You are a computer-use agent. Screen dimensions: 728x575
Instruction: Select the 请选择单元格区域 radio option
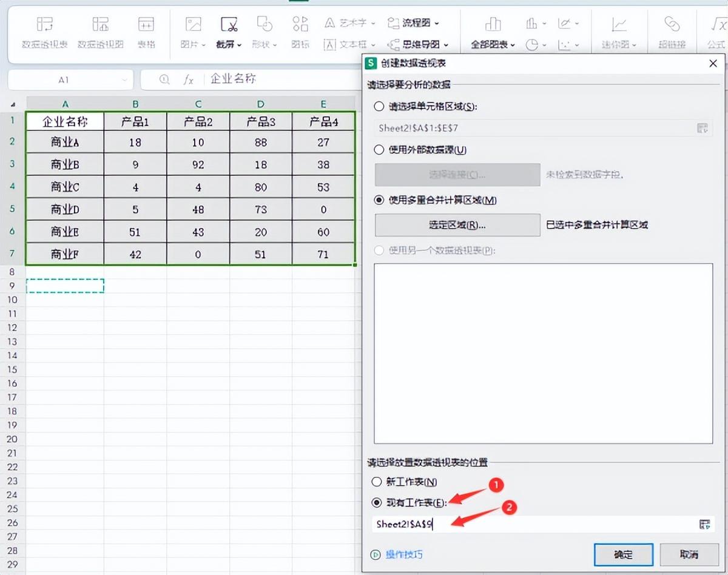coord(379,106)
